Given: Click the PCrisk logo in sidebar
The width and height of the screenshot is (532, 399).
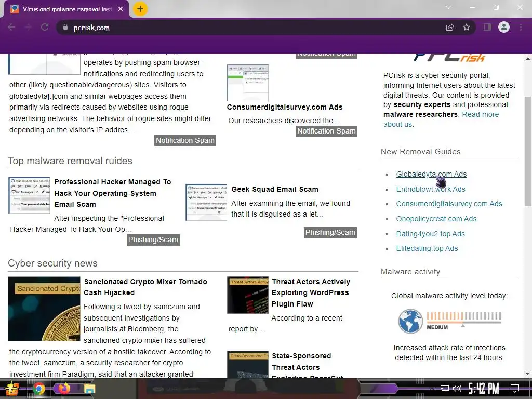Looking at the screenshot, I should (x=449, y=58).
